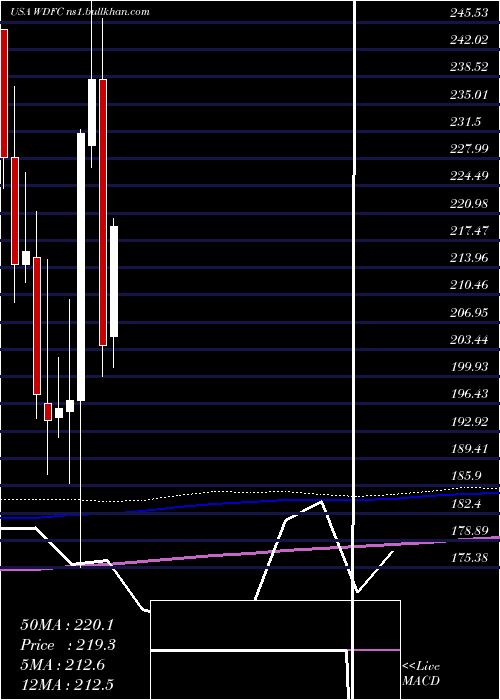This screenshot has height=700, width=500.
Task: Click the Price : 219.3 readout
Action: [68, 645]
